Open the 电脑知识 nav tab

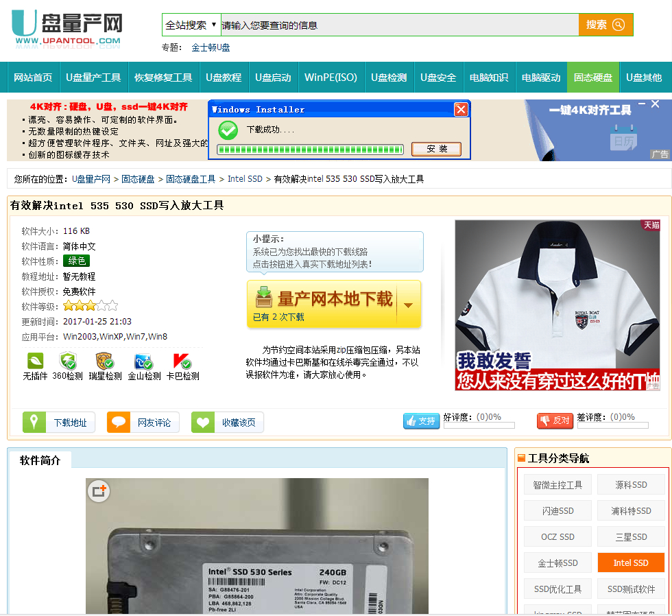489,78
